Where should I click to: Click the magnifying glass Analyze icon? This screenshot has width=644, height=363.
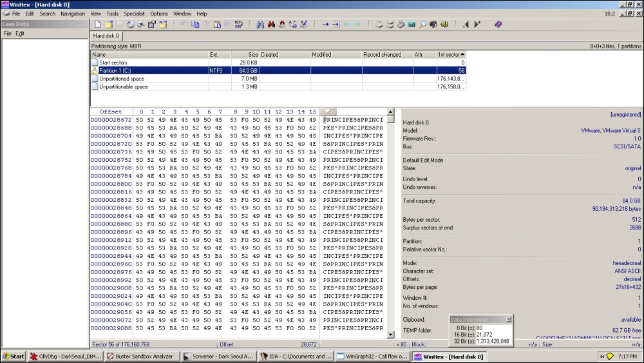pos(422,25)
